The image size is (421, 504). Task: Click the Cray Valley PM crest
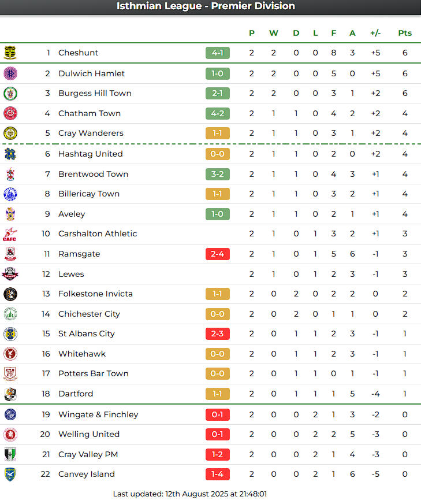(10, 454)
